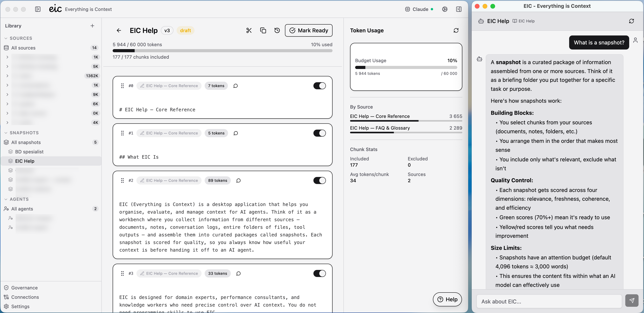Click the v3 version badge
644x313 pixels.
[167, 30]
